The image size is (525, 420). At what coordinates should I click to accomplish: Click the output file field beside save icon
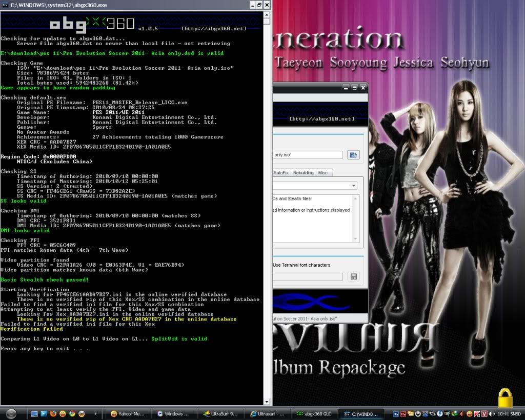coord(308,276)
